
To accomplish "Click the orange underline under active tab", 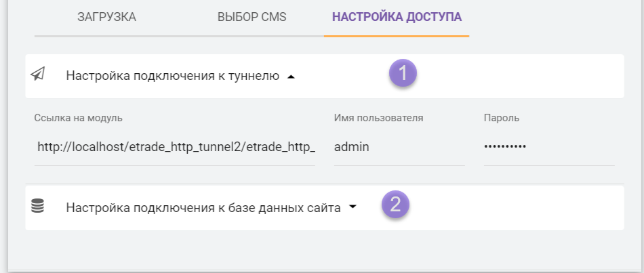I will tap(397, 36).
